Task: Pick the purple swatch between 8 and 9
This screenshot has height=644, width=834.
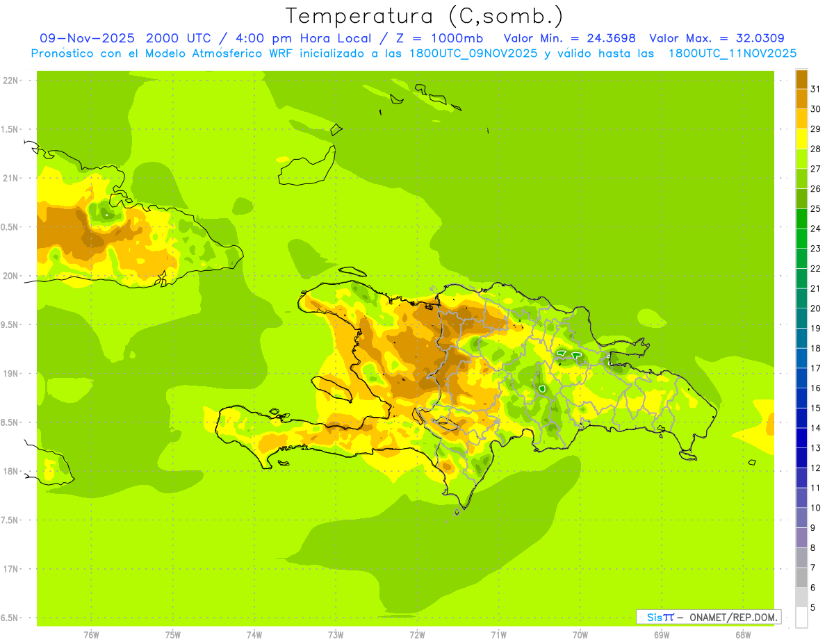Action: pos(801,538)
